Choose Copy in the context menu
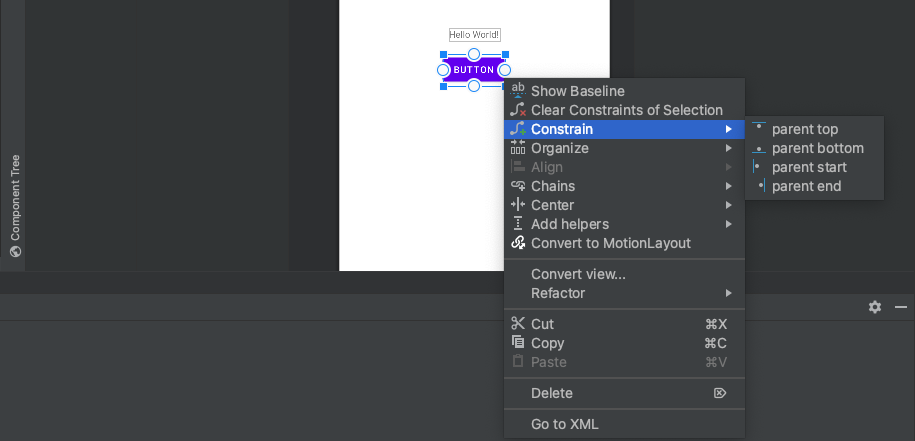The height and width of the screenshot is (441, 915). 624,343
